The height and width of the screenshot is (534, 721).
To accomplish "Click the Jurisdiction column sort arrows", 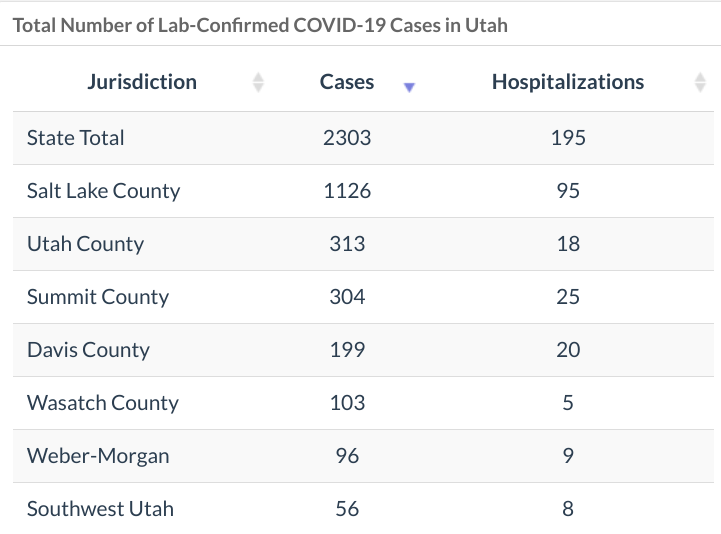I will point(258,83).
